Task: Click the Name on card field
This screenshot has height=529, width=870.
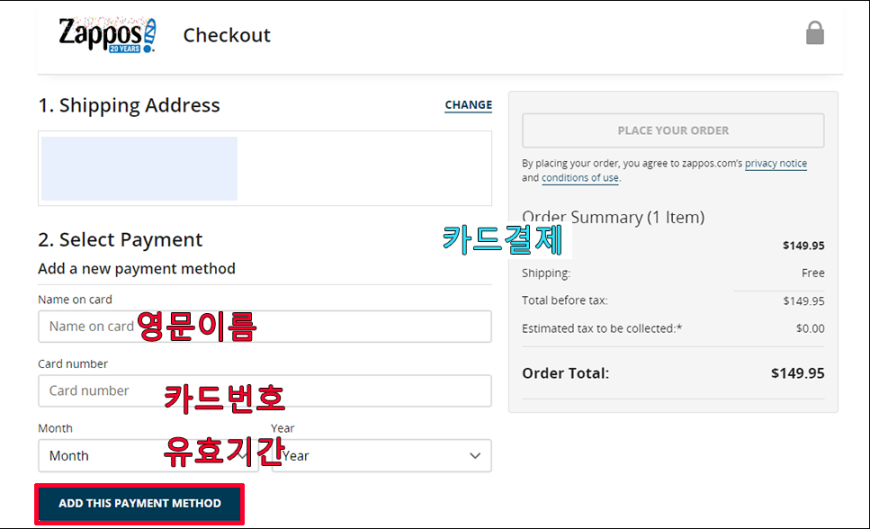Action: click(265, 326)
